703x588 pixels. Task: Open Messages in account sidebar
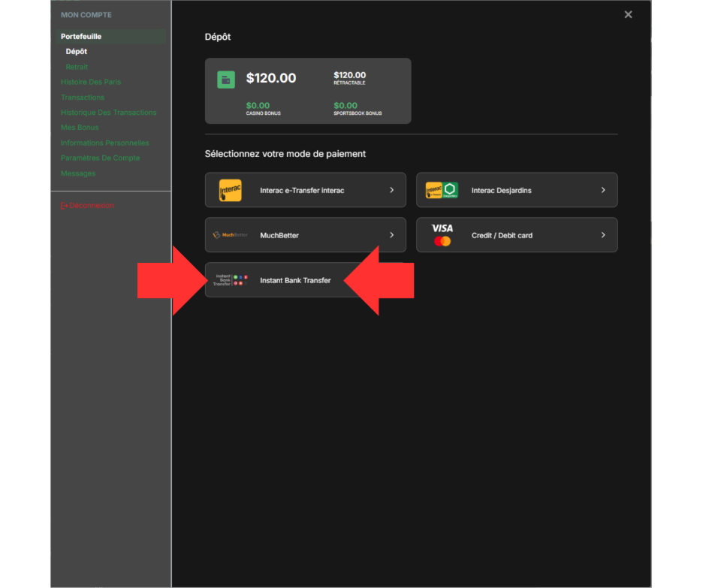pos(78,173)
